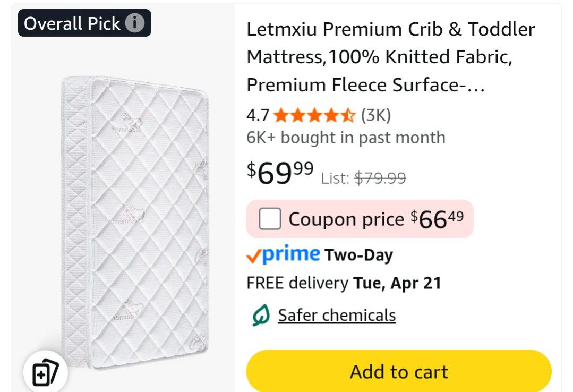The image size is (573, 392).
Task: Click the Add to cart button
Action: coord(399,371)
